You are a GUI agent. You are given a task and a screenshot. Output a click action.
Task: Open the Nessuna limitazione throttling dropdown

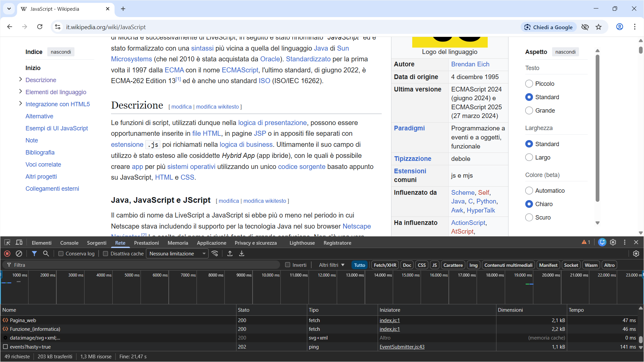(x=177, y=254)
